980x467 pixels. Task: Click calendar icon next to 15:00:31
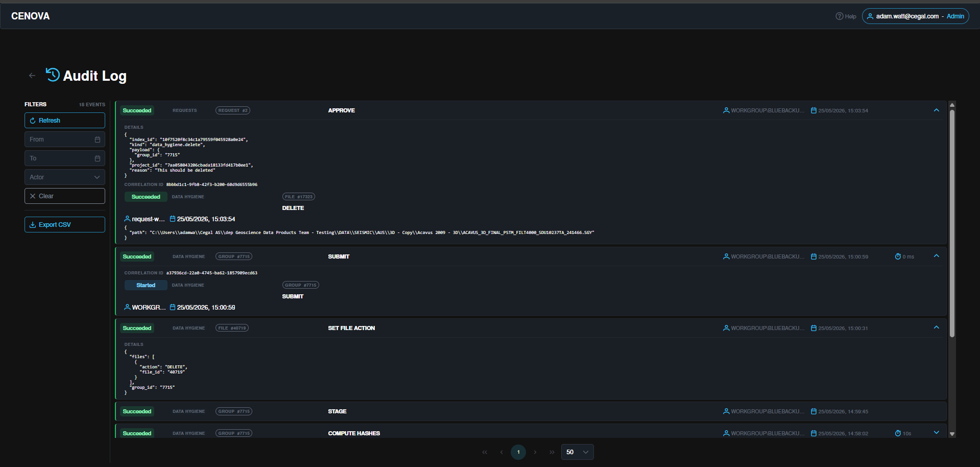coord(814,328)
